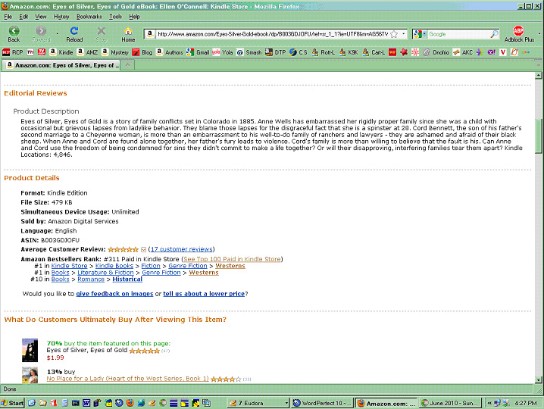Open the AKC bookmark
544x409 pixels.
[x=463, y=52]
